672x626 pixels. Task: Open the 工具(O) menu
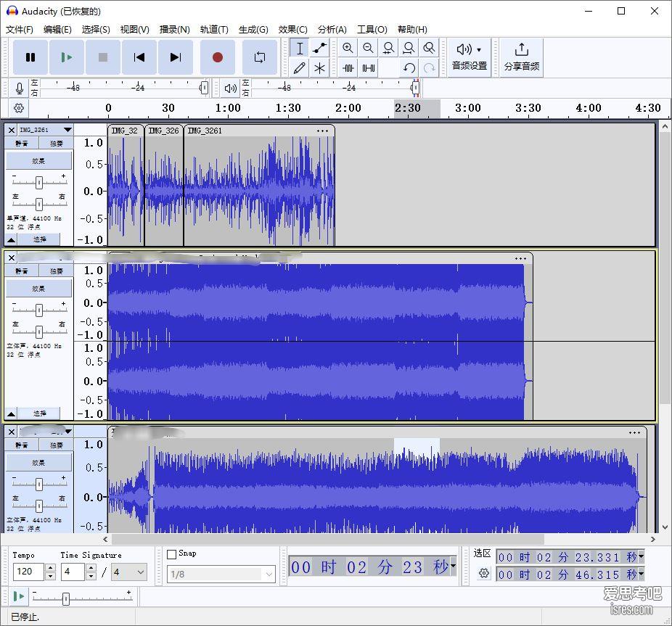(372, 29)
